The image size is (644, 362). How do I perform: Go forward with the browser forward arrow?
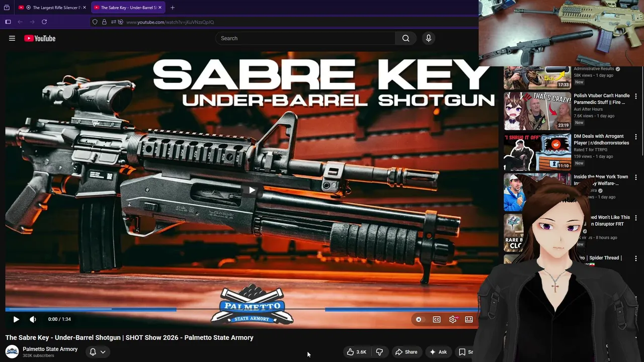click(x=32, y=22)
